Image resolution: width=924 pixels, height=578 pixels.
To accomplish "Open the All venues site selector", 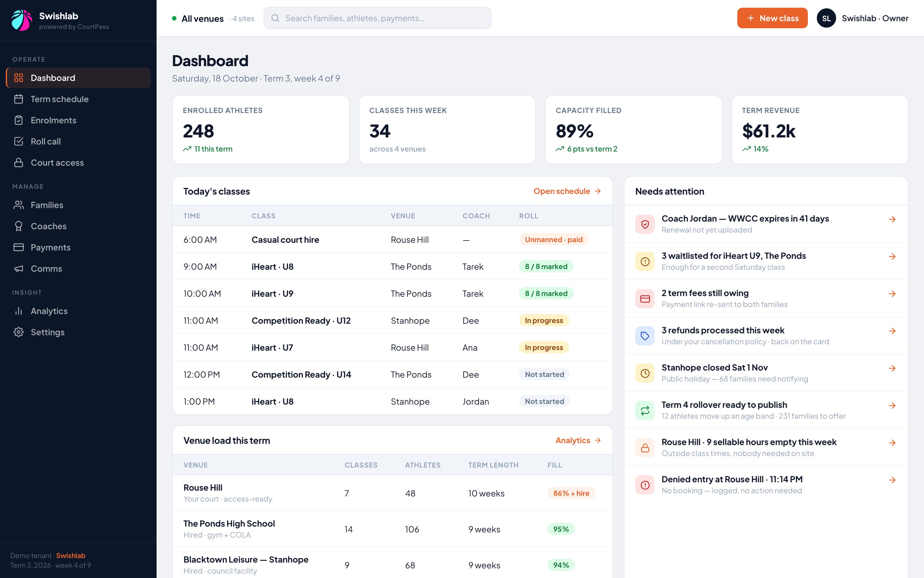I will coord(213,18).
